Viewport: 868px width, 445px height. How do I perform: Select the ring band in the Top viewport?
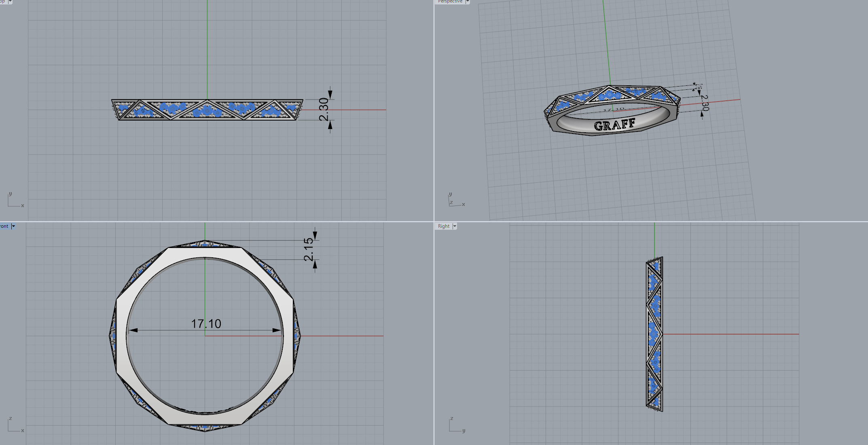pyautogui.click(x=207, y=110)
